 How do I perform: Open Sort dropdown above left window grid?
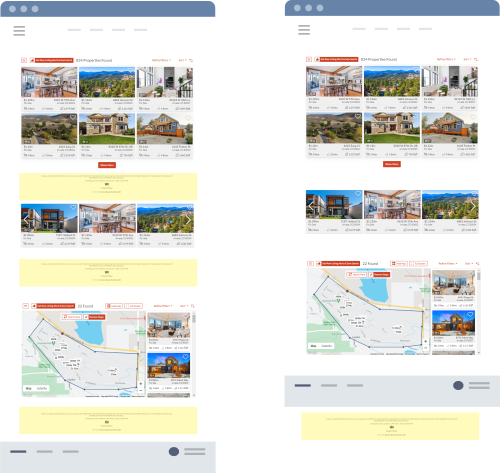point(182,60)
